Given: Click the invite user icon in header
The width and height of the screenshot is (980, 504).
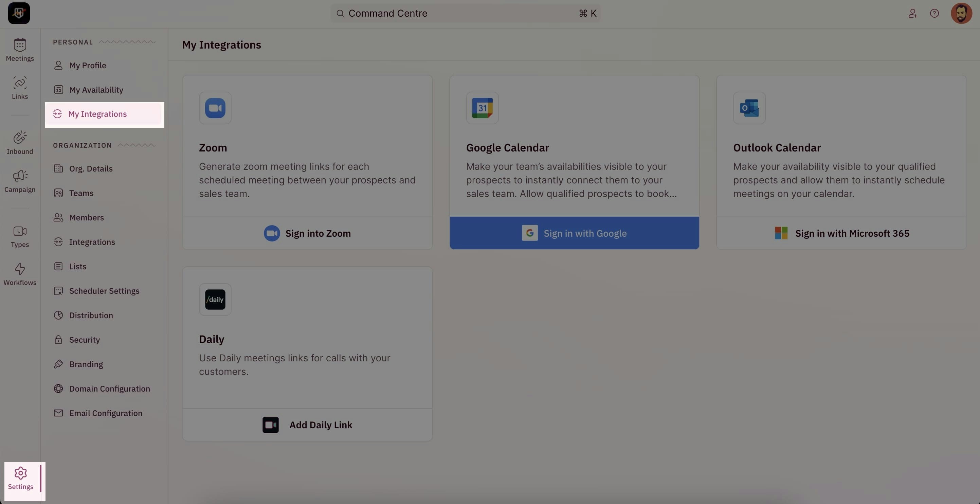Looking at the screenshot, I should (913, 13).
